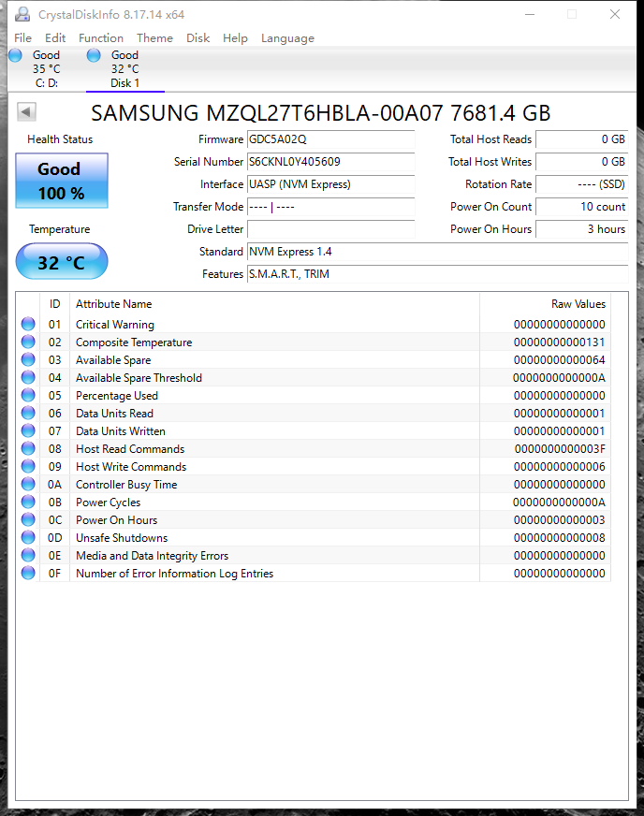This screenshot has height=816, width=644.
Task: Click the Total Host Reads value
Action: point(581,139)
